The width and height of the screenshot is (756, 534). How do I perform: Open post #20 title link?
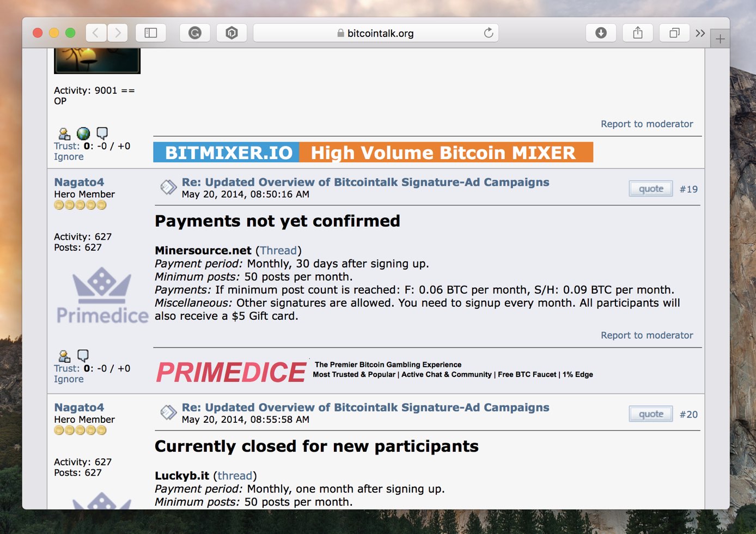pos(365,407)
